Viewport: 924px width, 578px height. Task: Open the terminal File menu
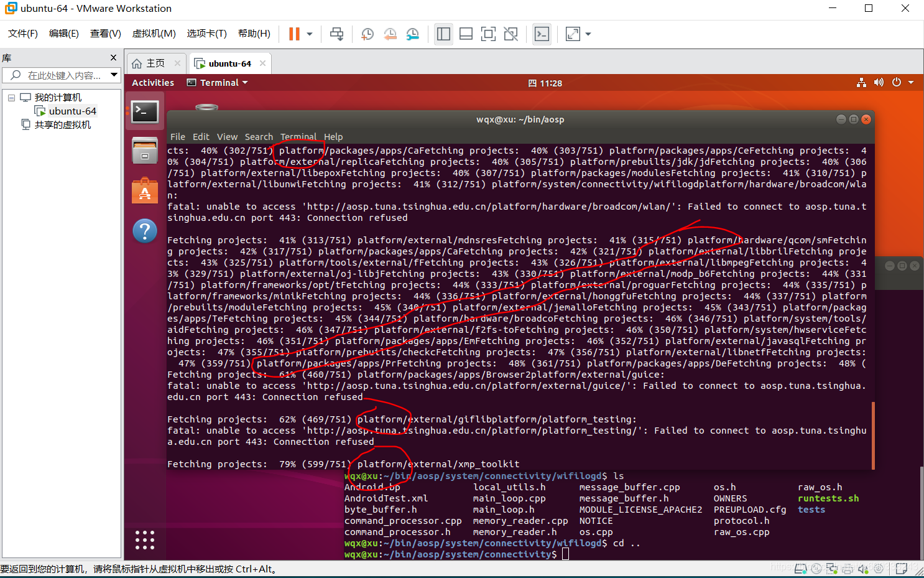pyautogui.click(x=178, y=137)
